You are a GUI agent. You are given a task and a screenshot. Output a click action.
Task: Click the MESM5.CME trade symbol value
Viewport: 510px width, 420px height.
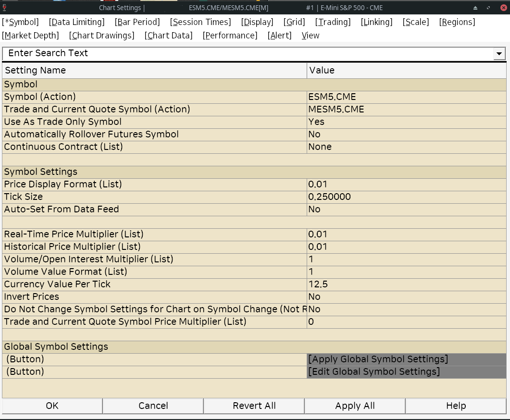407,110
